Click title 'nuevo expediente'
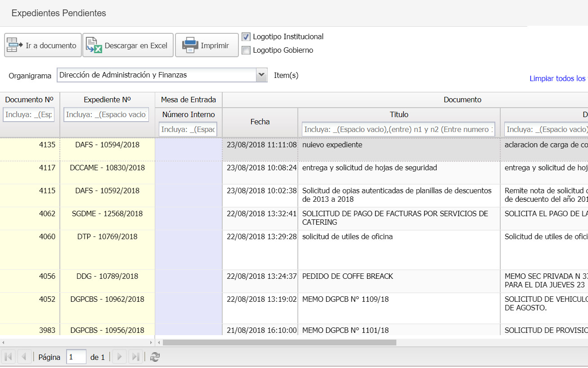Viewport: 588px width, 368px height. tap(332, 145)
